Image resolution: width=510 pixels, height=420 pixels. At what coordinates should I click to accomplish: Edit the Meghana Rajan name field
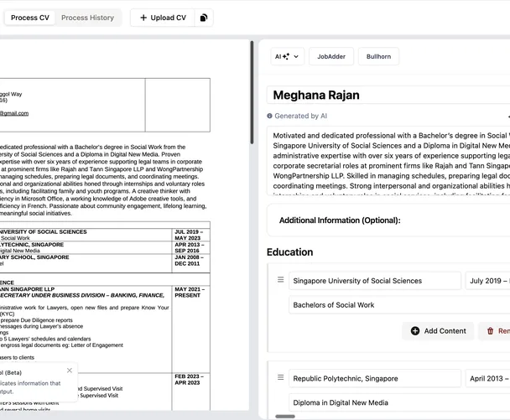coord(388,95)
